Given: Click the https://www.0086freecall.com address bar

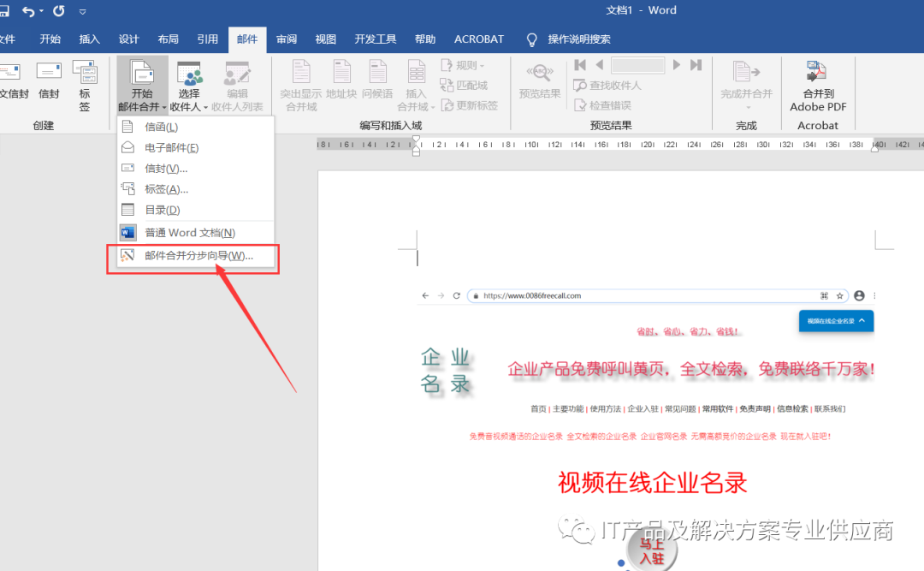Looking at the screenshot, I should (657, 295).
